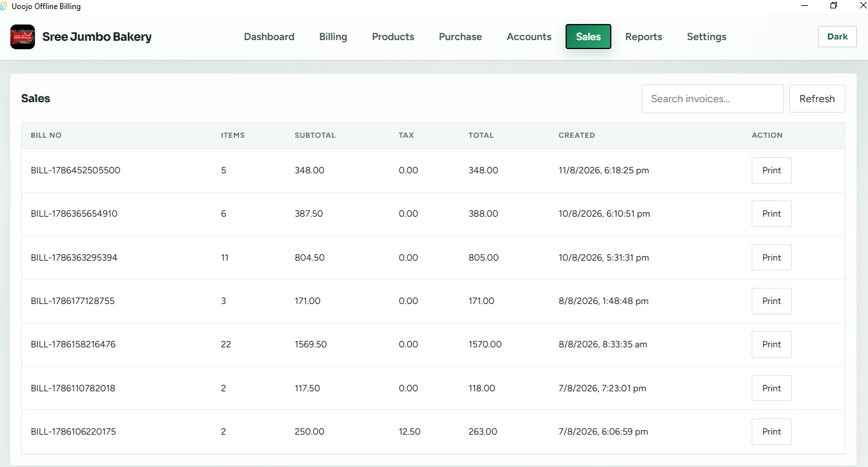Viewport: 868px width, 467px height.
Task: Refresh the sales list
Action: click(x=817, y=99)
